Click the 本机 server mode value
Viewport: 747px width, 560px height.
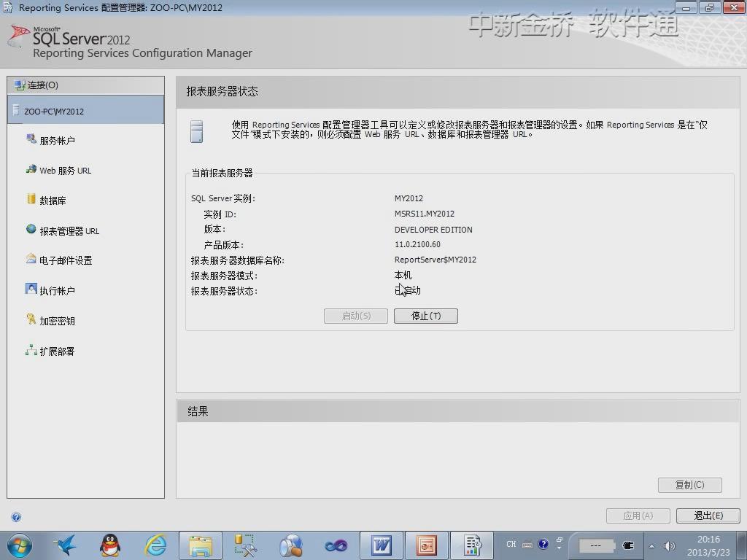pos(403,275)
